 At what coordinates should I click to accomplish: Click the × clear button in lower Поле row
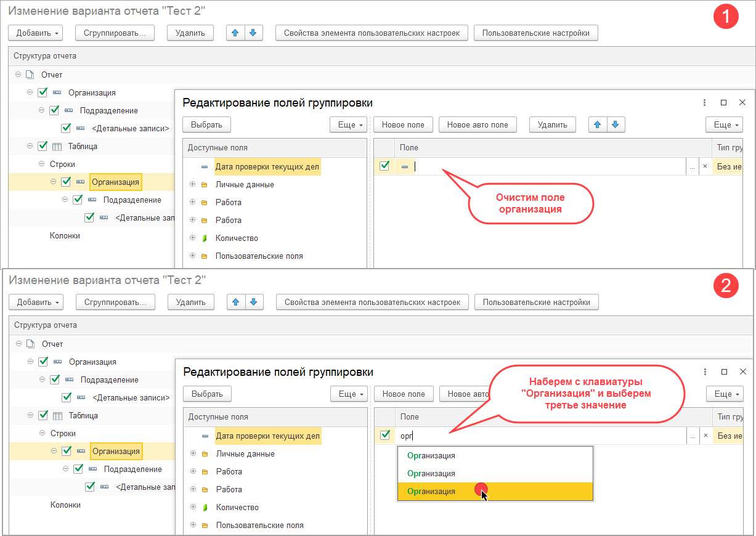tap(705, 436)
